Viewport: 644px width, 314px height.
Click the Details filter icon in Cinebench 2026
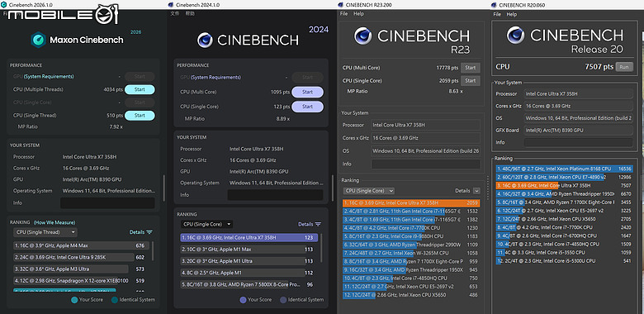[x=149, y=232]
